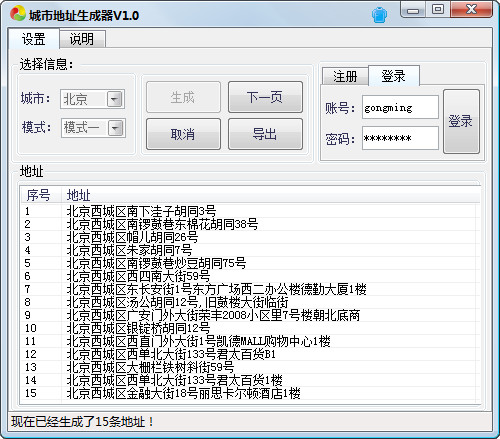Select row 西单北大街133号君太百货B1
500x439 pixels.
tap(250, 354)
